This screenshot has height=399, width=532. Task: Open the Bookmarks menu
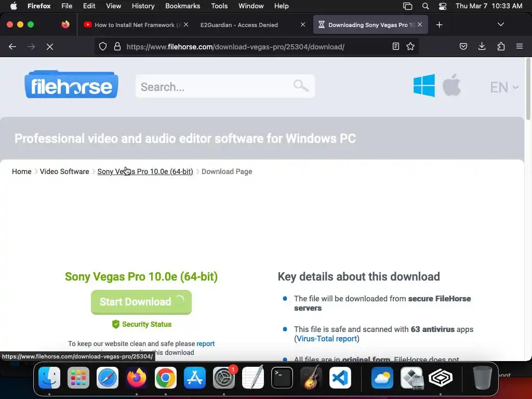tap(182, 6)
